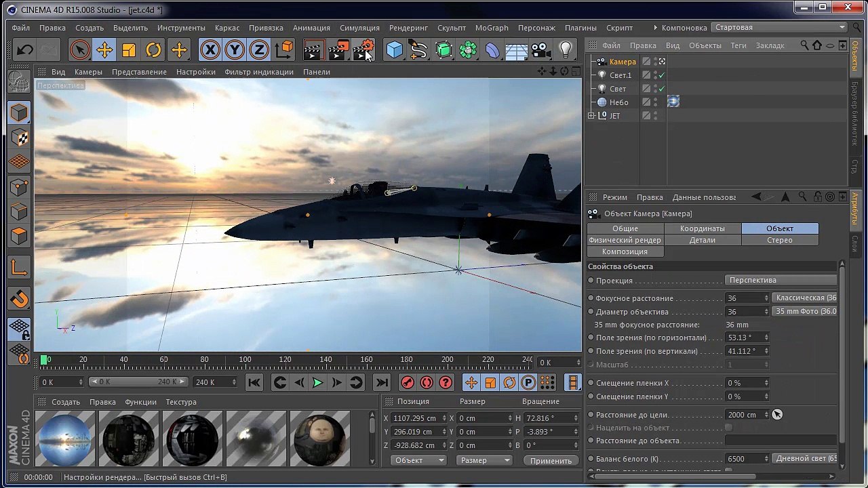Add a Cube primitive object
This screenshot has width=868, height=488.
(x=395, y=49)
